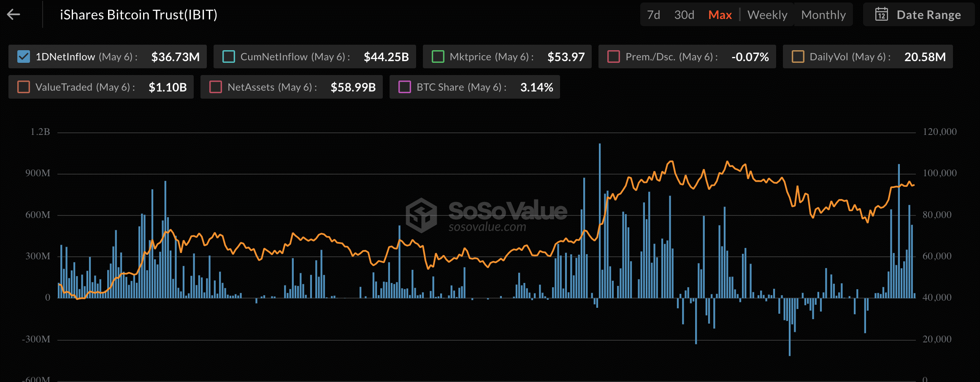The image size is (980, 382).
Task: Open the Date Range picker
Action: click(918, 15)
